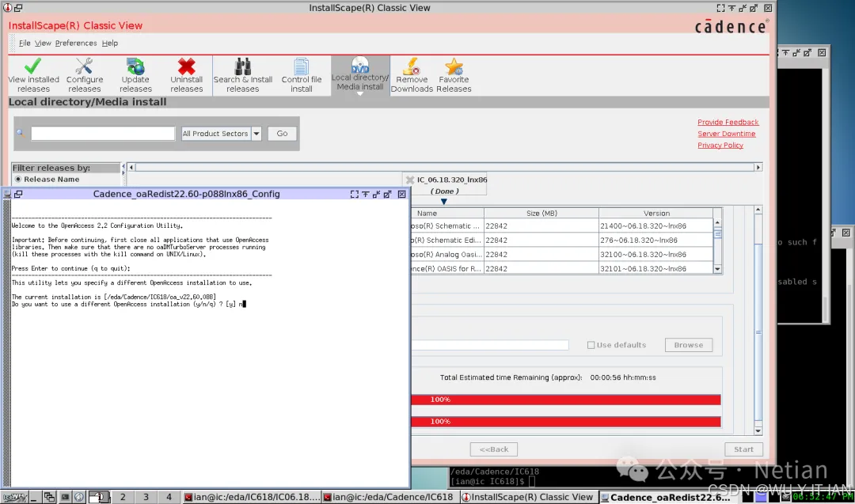The image size is (855, 504).
Task: Open Favorite Releases
Action: coord(454,75)
